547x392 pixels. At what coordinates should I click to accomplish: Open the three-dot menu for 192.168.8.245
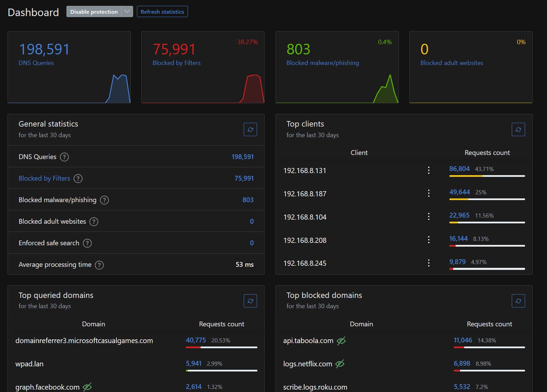[429, 263]
